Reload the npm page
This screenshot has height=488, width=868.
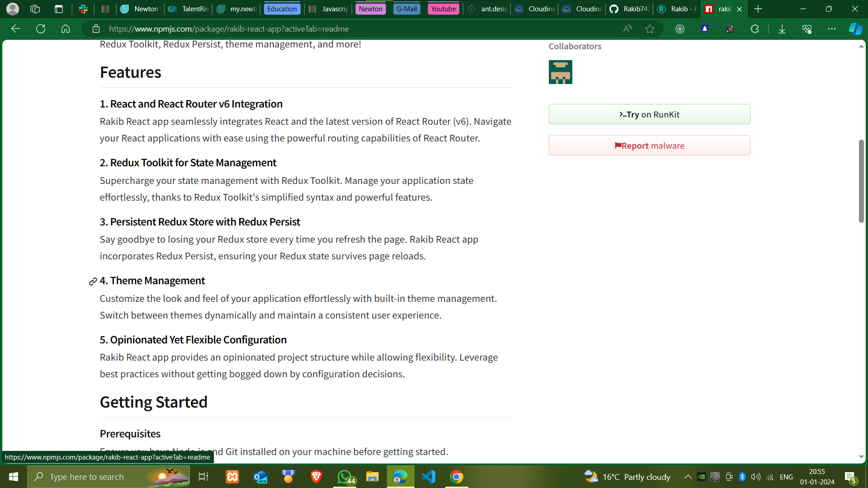coord(41,29)
